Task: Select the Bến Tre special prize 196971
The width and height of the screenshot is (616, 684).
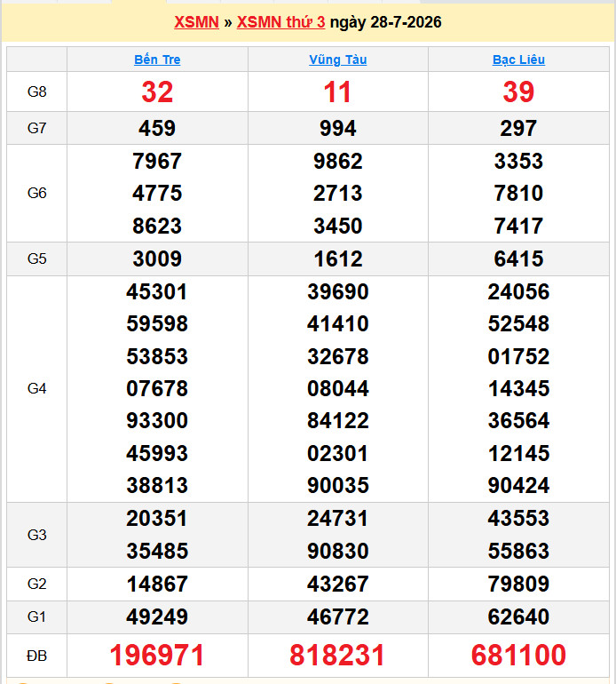Action: coord(157,656)
